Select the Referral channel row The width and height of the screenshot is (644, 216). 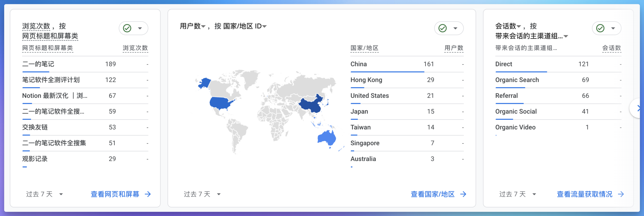[558, 96]
